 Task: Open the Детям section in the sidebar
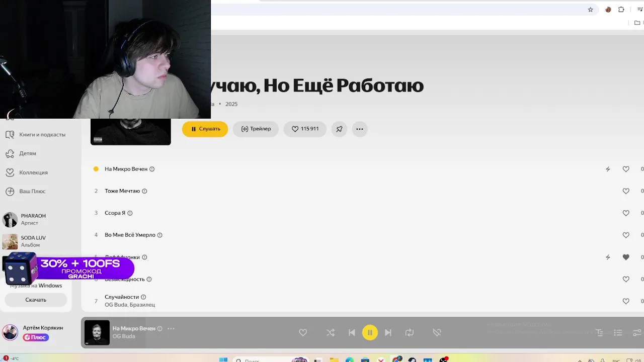click(x=28, y=153)
